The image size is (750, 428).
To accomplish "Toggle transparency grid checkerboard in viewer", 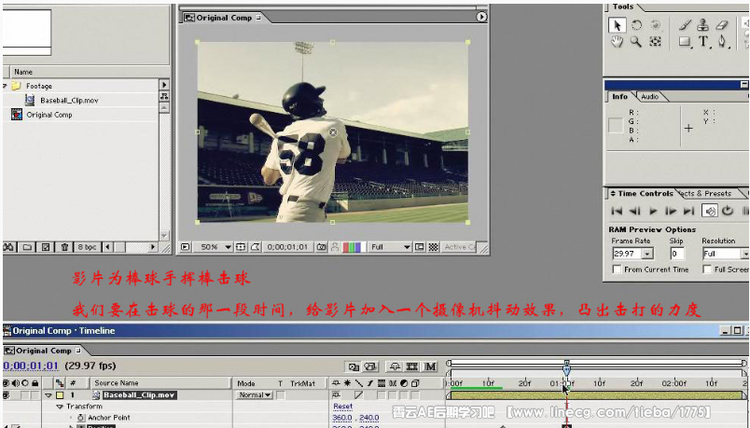I will click(433, 247).
